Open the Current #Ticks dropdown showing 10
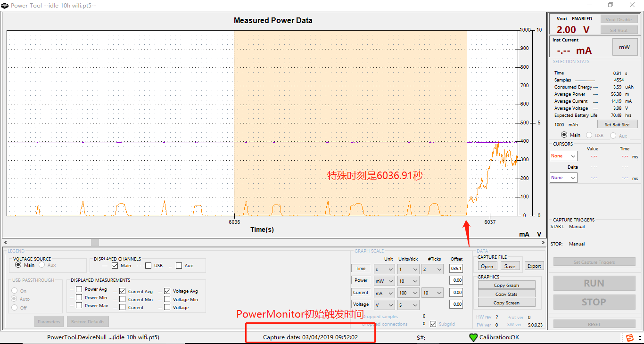Viewport: 644px width, 344px height. (432, 293)
